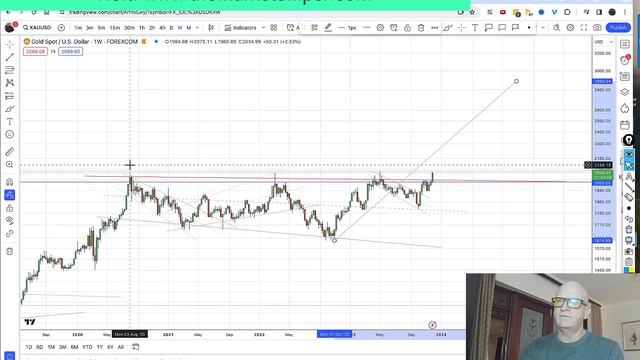Open the watchlist panel icon
This screenshot has height=360, width=640.
pyautogui.click(x=625, y=44)
